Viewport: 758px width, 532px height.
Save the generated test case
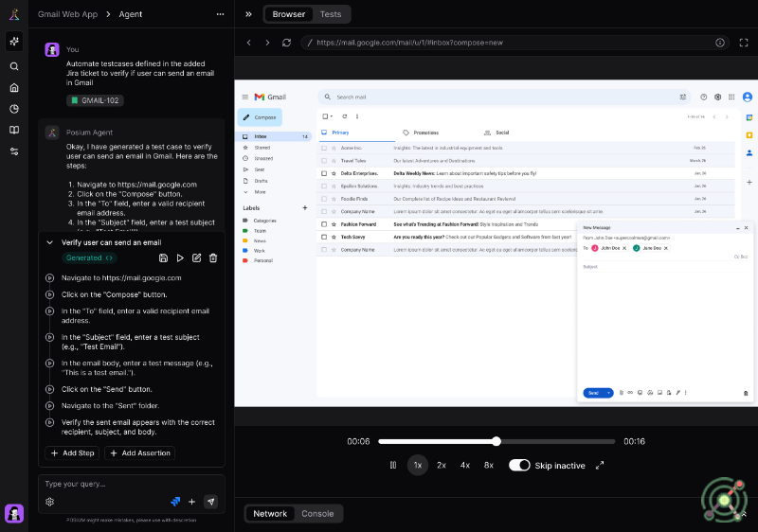(164, 257)
